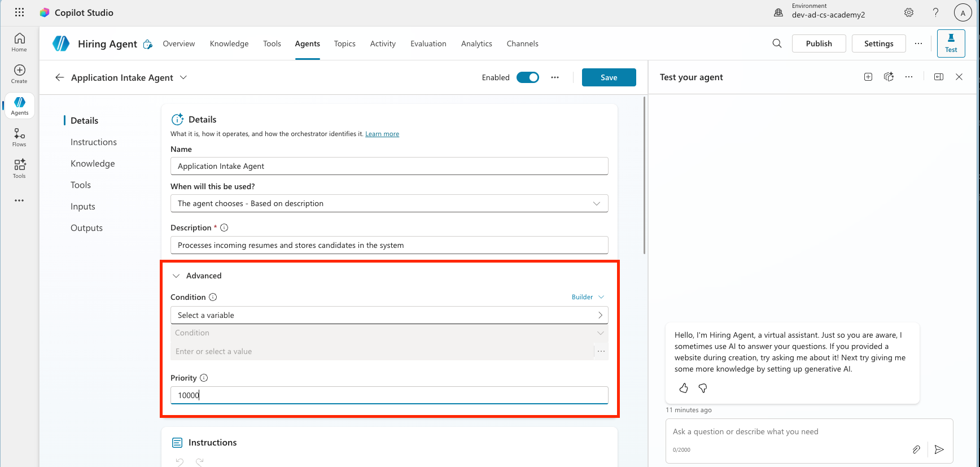Collapse the Advanced section
The height and width of the screenshot is (467, 980).
coord(176,276)
